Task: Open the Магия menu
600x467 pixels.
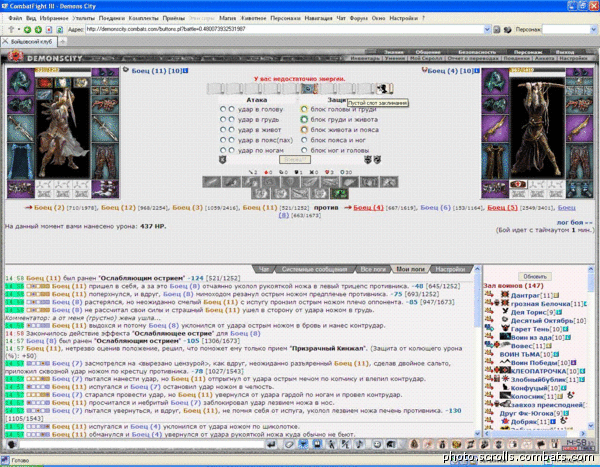Action: point(227,18)
